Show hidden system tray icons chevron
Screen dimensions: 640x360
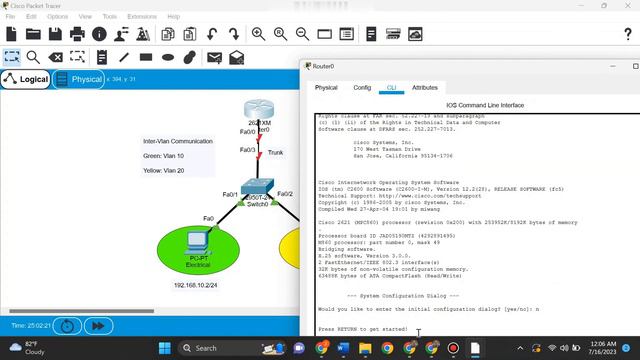point(520,348)
